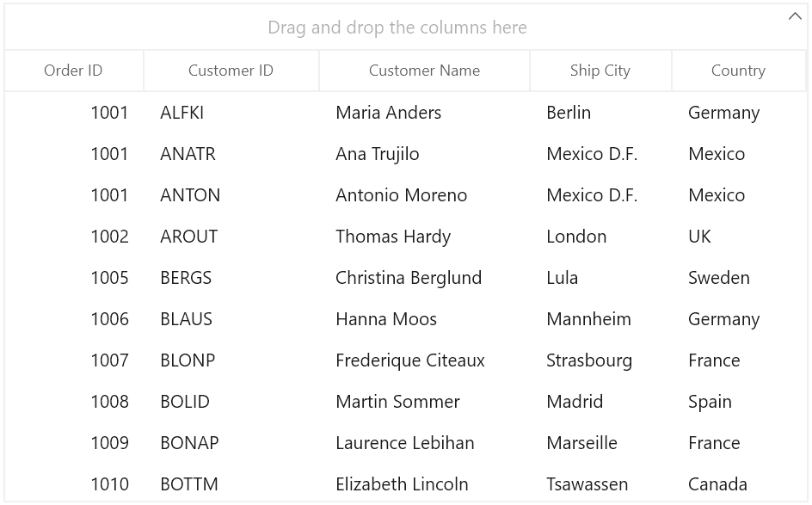Viewport: 812px width, 505px height.
Task: Click the Mannheim city cell
Action: [x=600, y=319]
